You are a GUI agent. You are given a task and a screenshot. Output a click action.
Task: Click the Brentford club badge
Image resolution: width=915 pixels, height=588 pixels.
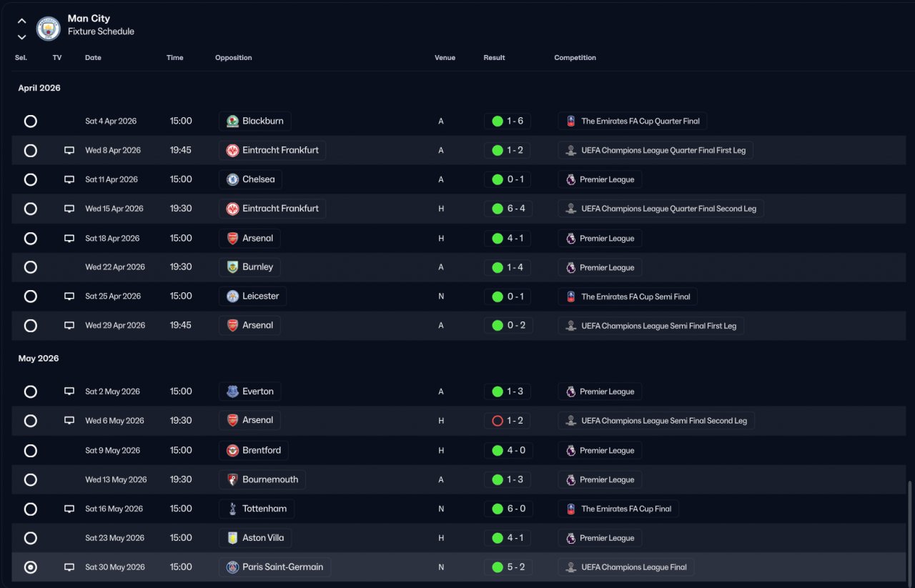point(232,450)
